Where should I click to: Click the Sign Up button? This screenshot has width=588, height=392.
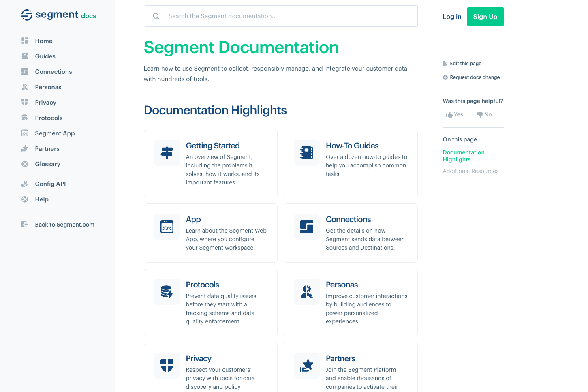[x=485, y=17]
